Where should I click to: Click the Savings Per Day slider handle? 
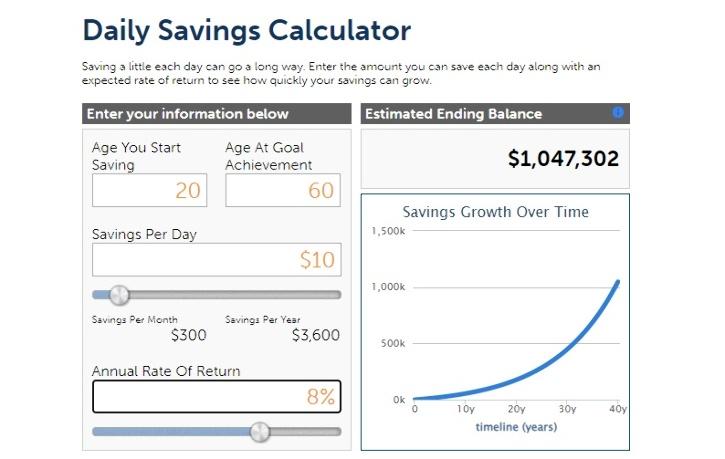(119, 295)
